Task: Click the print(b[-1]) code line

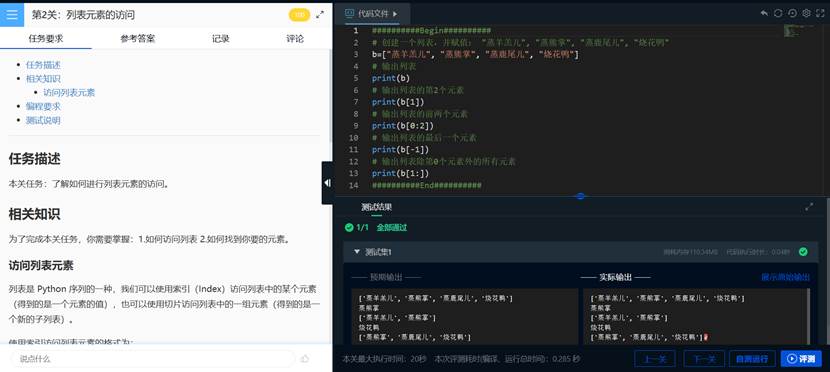Action: coord(400,149)
